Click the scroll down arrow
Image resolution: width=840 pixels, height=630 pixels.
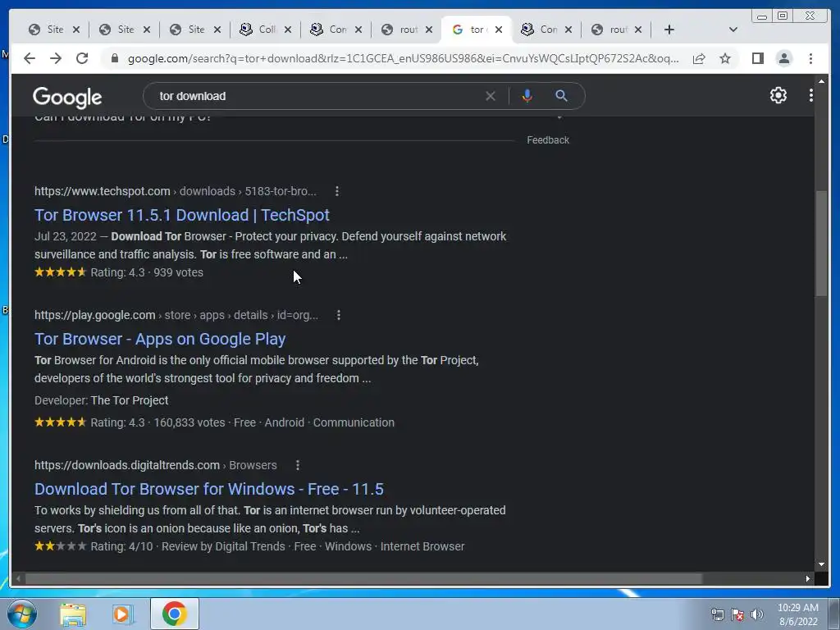pos(821,564)
